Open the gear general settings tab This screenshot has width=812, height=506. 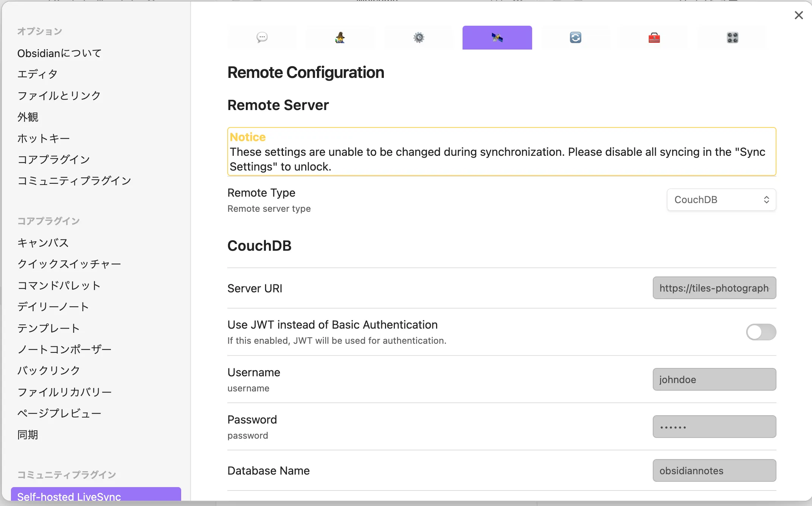(x=419, y=37)
